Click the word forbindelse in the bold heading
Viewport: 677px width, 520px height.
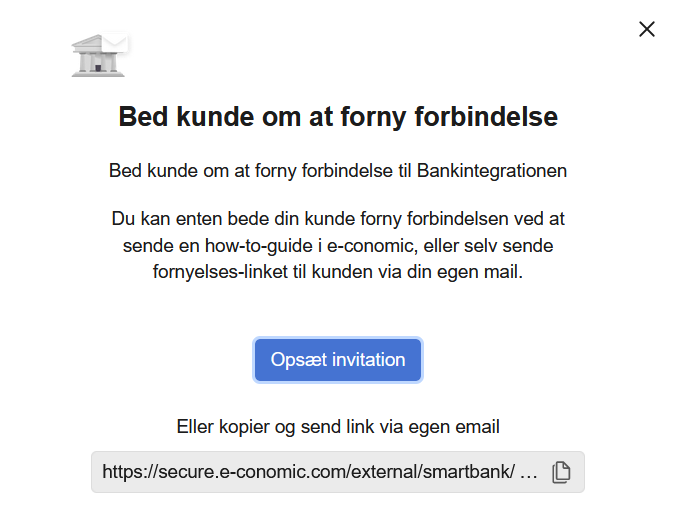pos(486,117)
